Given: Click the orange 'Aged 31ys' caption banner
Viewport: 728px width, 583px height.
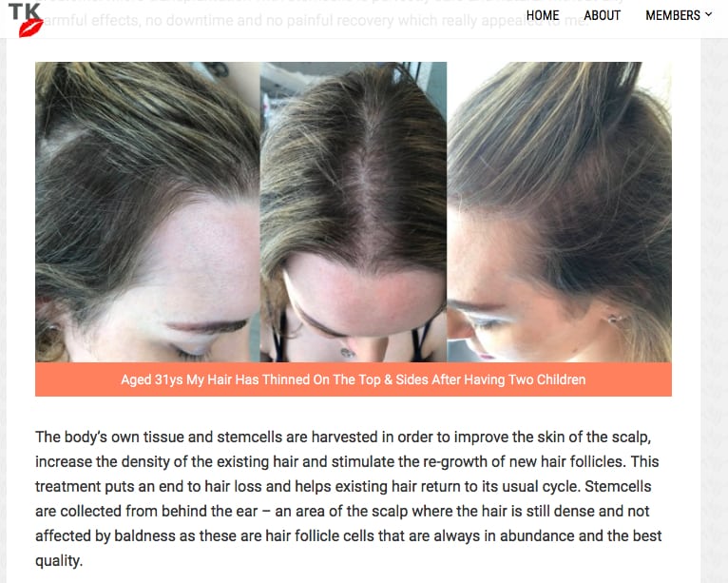Looking at the screenshot, I should pyautogui.click(x=354, y=379).
